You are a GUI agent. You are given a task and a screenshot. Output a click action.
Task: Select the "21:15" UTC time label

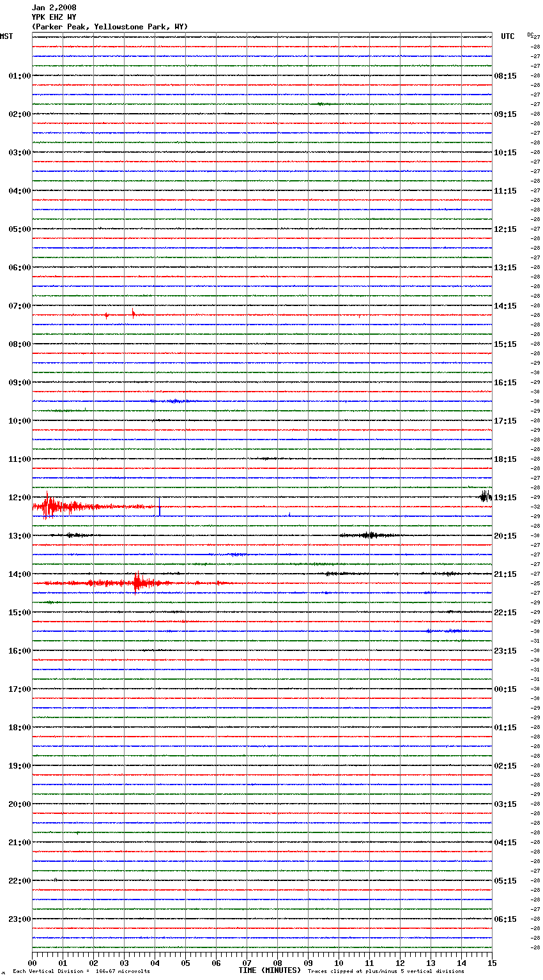(505, 574)
